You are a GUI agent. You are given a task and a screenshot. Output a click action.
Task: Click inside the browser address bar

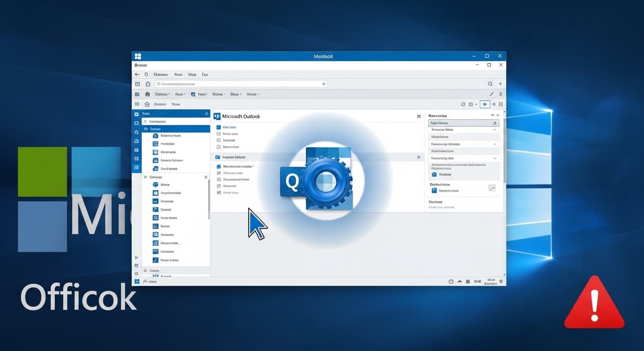(x=229, y=84)
